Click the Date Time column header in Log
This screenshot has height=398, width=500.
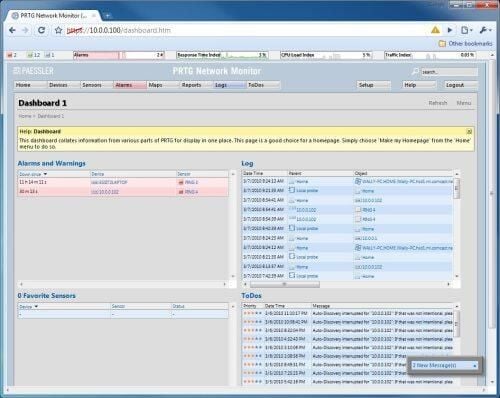pos(253,173)
